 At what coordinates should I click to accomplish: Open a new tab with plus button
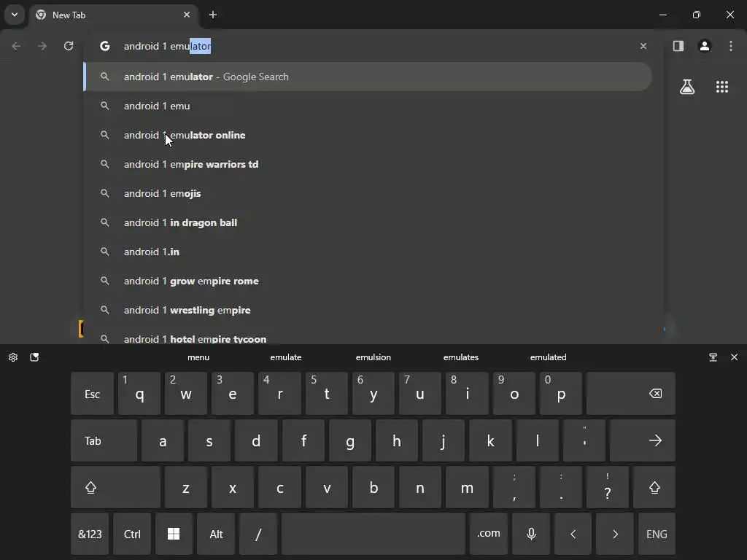213,15
